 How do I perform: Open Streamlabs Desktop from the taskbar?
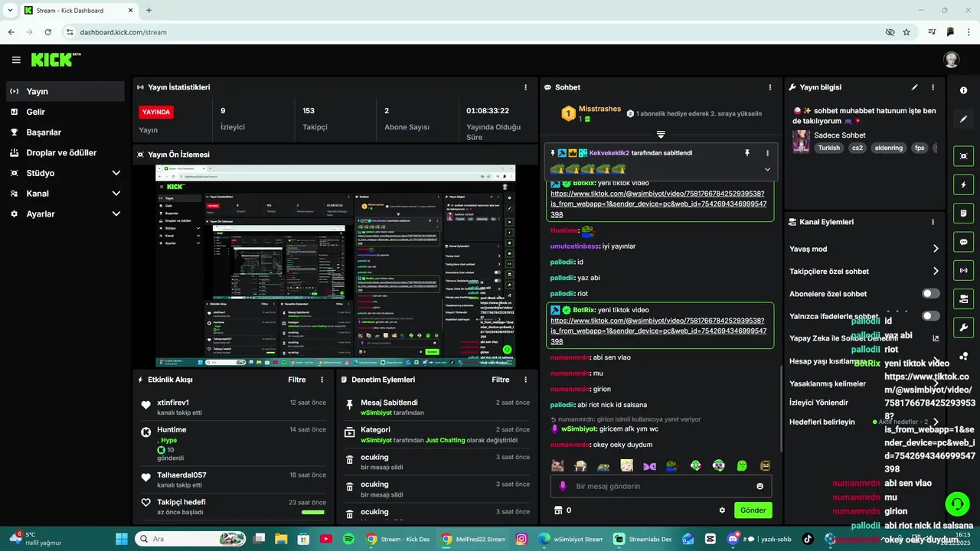pyautogui.click(x=642, y=539)
